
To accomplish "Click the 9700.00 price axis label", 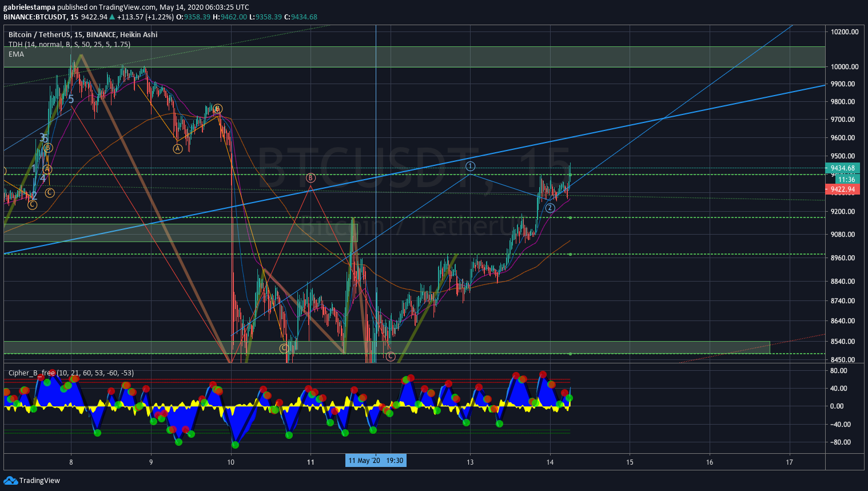I will pos(843,120).
